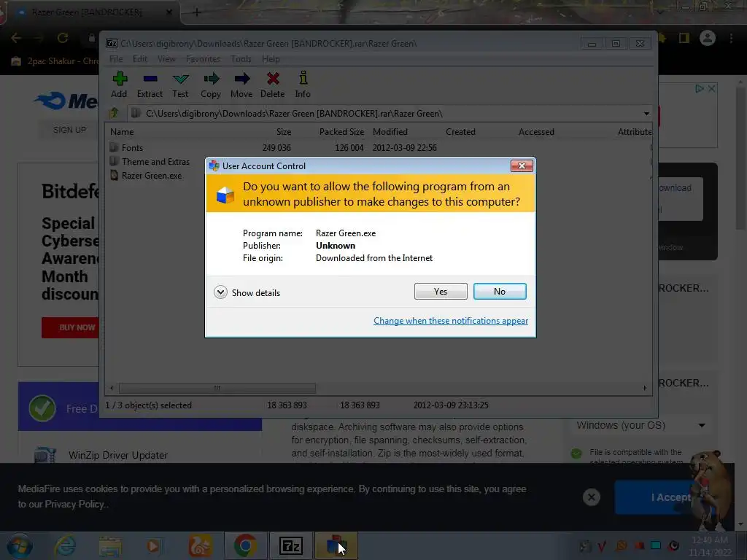Open the Chrome three-dot menu
747x560 pixels.
click(731, 38)
